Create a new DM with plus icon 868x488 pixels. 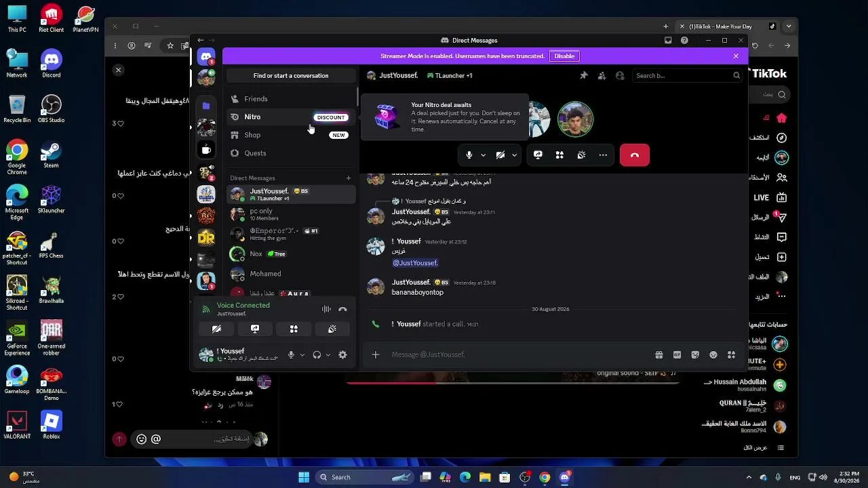(x=349, y=178)
